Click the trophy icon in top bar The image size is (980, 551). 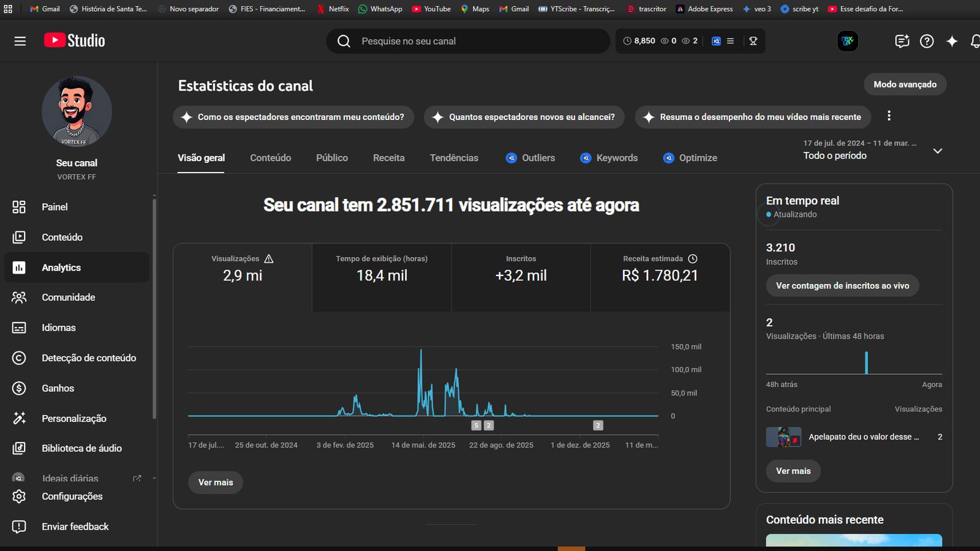point(753,41)
